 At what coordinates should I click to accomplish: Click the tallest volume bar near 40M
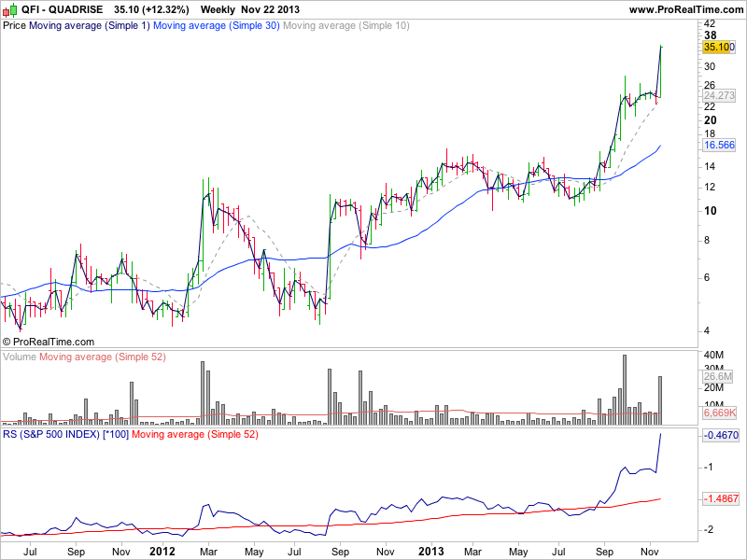point(625,389)
